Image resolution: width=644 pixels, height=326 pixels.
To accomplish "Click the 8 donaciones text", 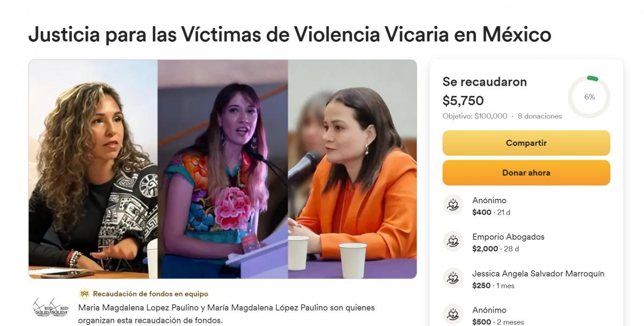I will (540, 116).
